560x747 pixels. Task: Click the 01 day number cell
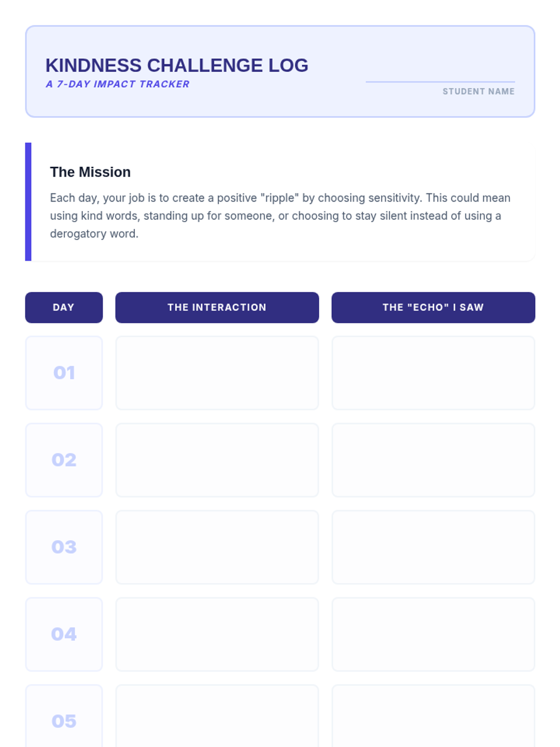[x=64, y=373]
